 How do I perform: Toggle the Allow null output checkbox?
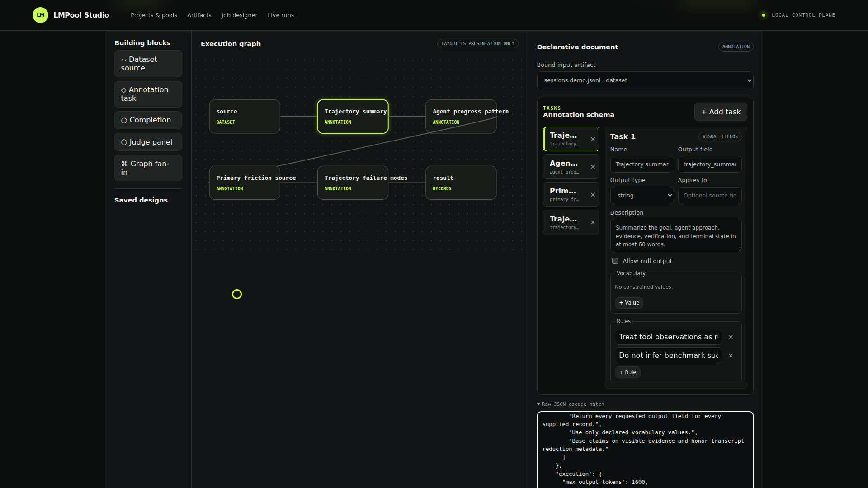pyautogui.click(x=615, y=261)
